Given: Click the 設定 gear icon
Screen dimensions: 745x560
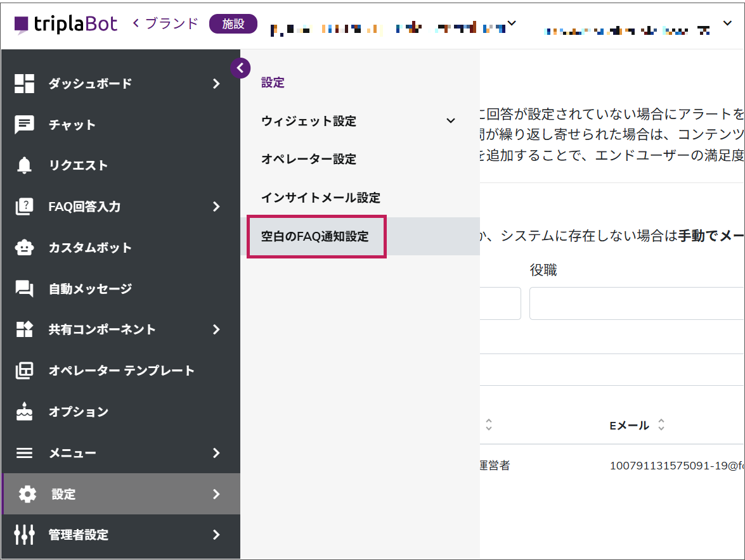Looking at the screenshot, I should click(27, 494).
